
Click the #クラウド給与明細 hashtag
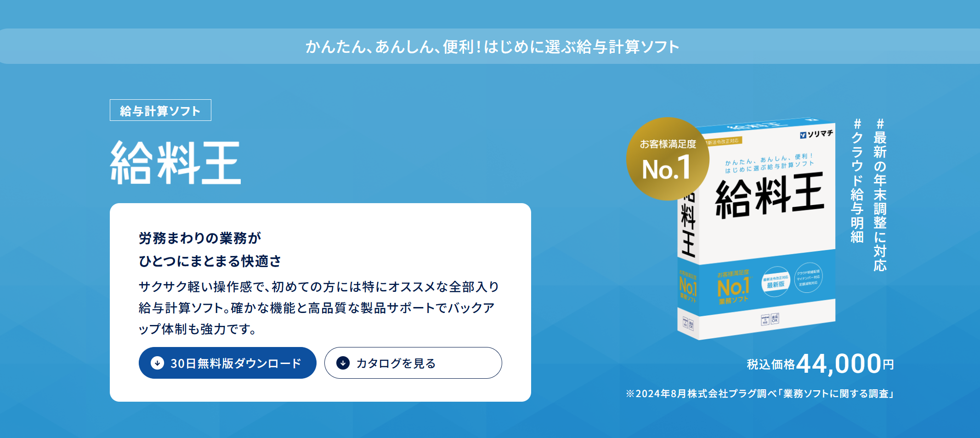click(857, 181)
